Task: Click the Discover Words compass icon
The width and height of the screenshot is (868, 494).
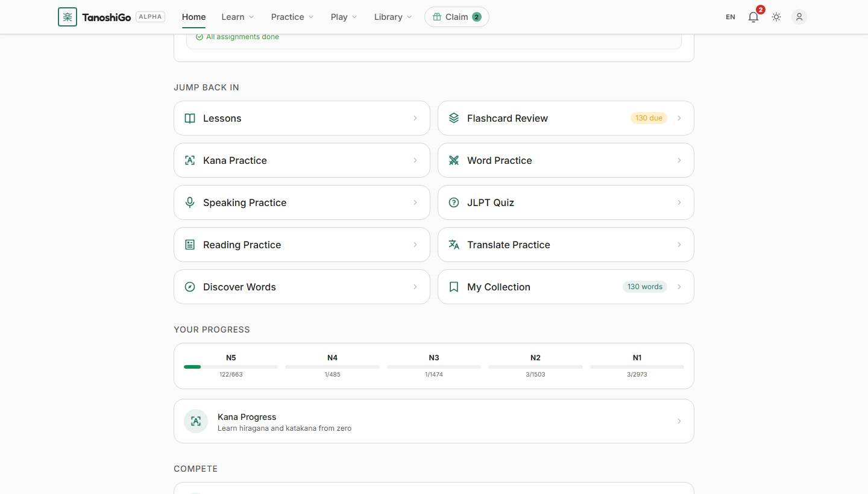Action: tap(190, 287)
